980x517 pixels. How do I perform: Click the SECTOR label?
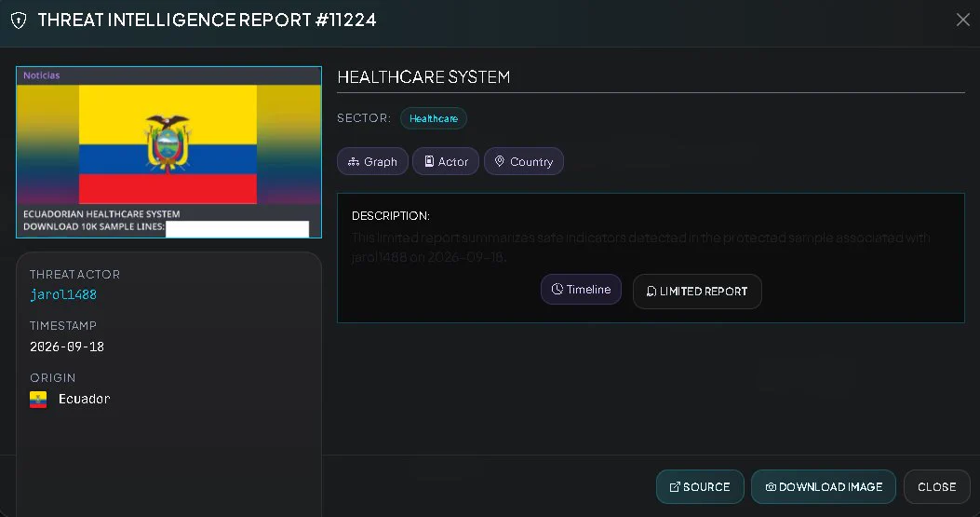tap(364, 117)
